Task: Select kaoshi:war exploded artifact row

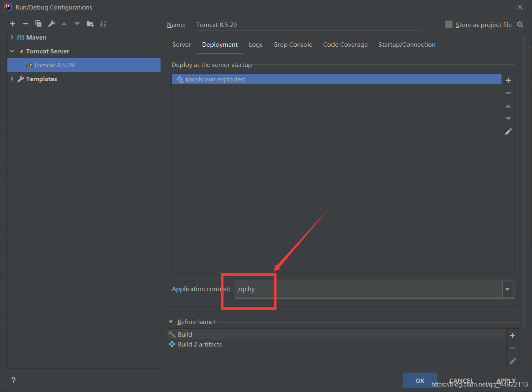Action: [337, 79]
